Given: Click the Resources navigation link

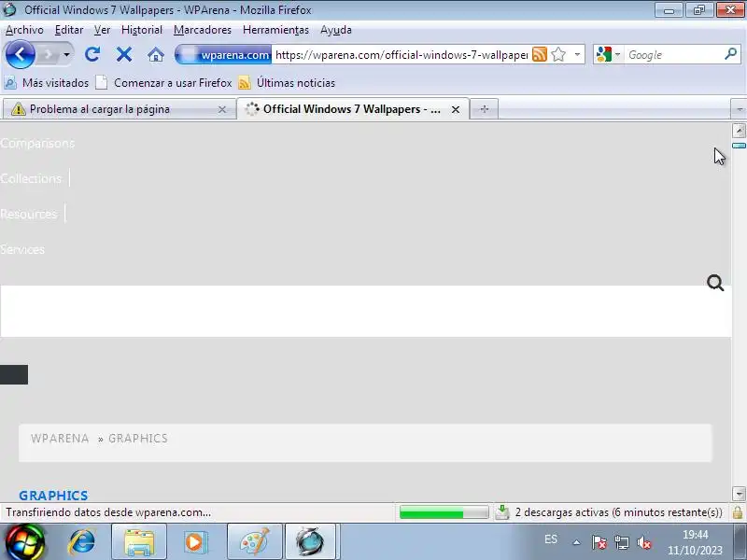Looking at the screenshot, I should click(29, 215).
